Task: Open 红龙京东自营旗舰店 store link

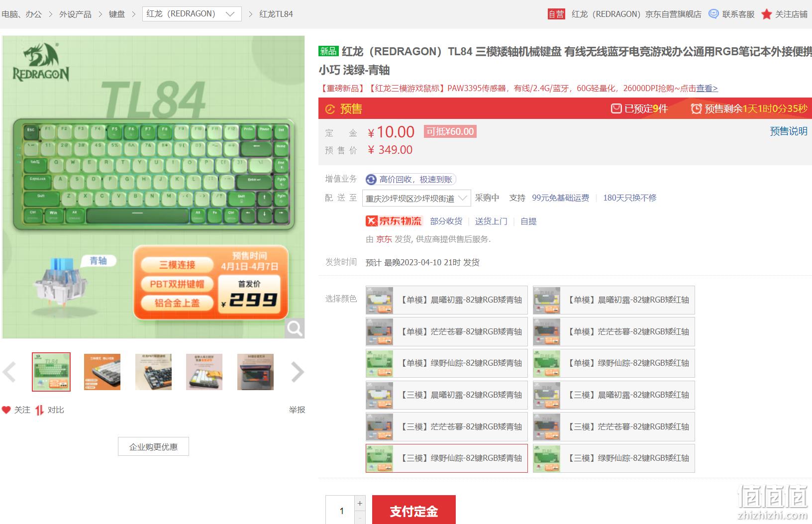Action: pyautogui.click(x=636, y=14)
